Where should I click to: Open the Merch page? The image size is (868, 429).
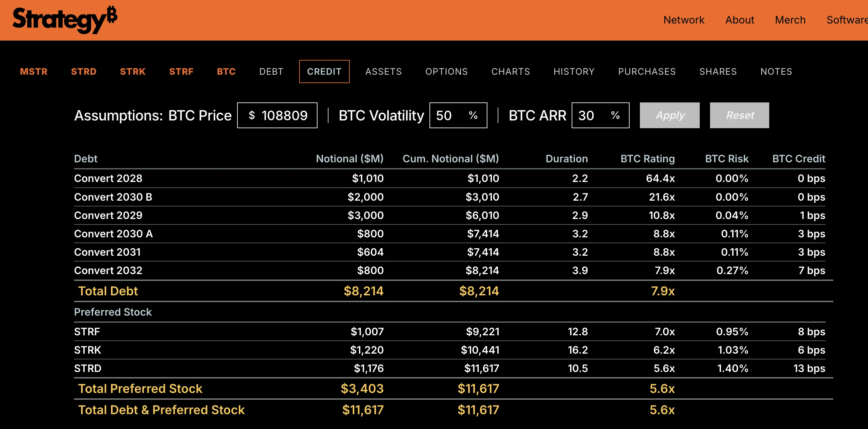pyautogui.click(x=790, y=20)
